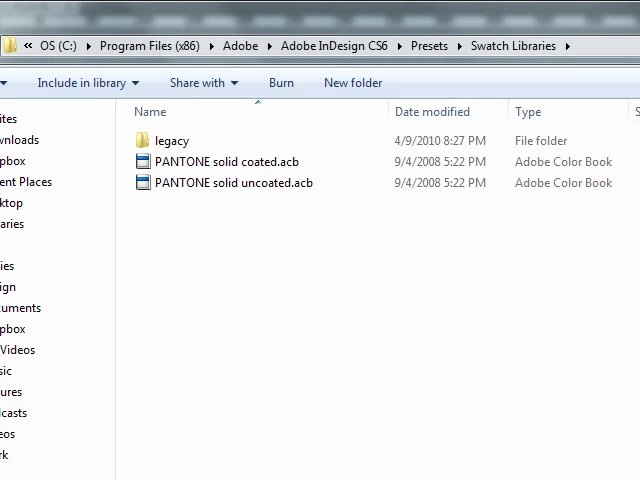Click the 4/9/2010 8:27 PM date cell
The image size is (640, 480).
click(x=440, y=141)
